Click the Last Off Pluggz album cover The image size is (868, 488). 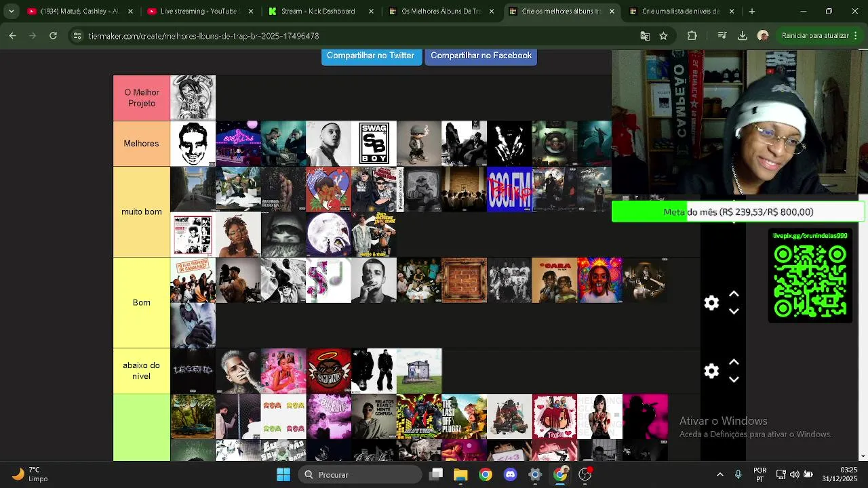click(x=464, y=416)
